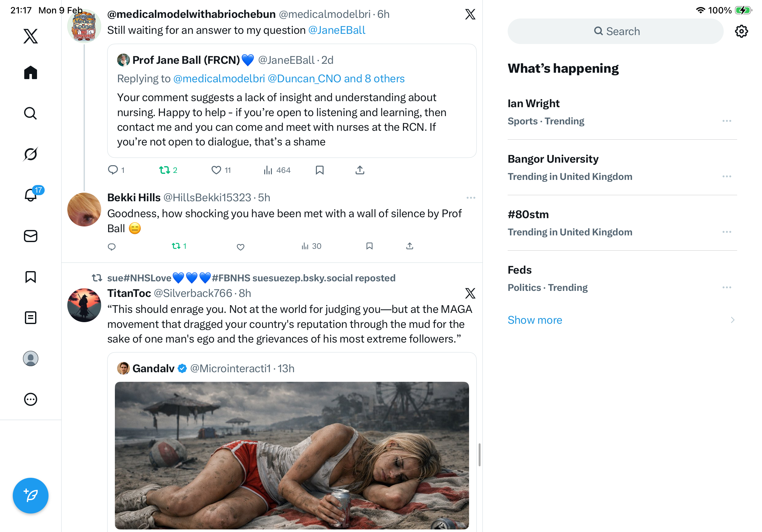Viewport: 762px width, 532px height.
Task: Open the Grok icon in sidebar
Action: (x=31, y=154)
